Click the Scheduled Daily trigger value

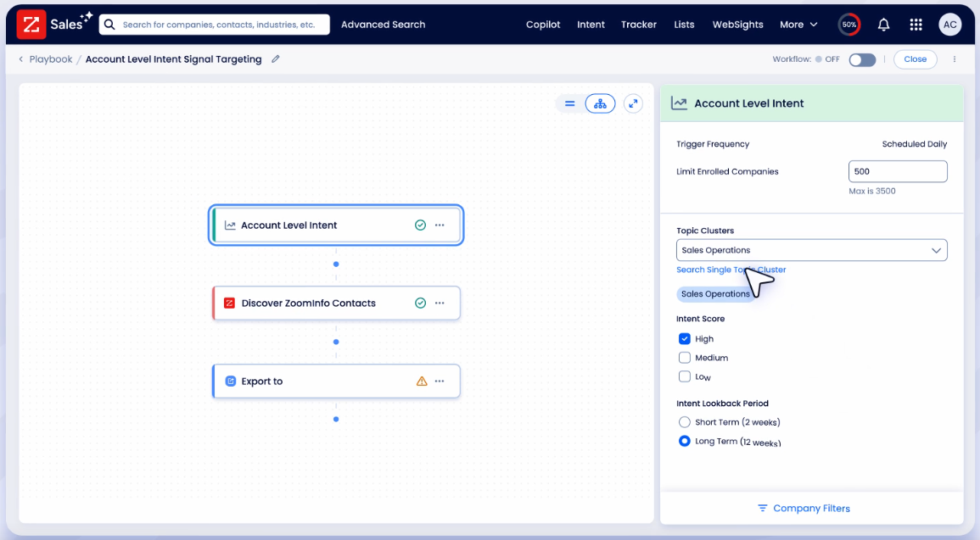click(x=915, y=144)
